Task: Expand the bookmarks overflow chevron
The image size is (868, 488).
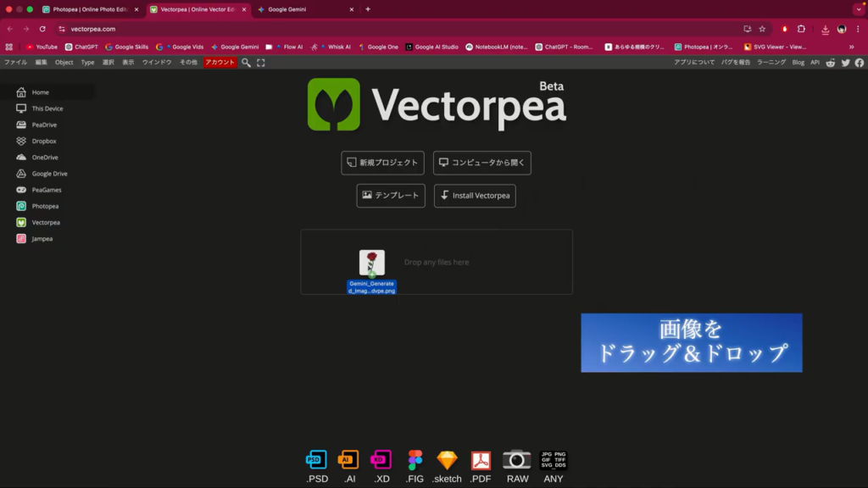Action: point(851,47)
